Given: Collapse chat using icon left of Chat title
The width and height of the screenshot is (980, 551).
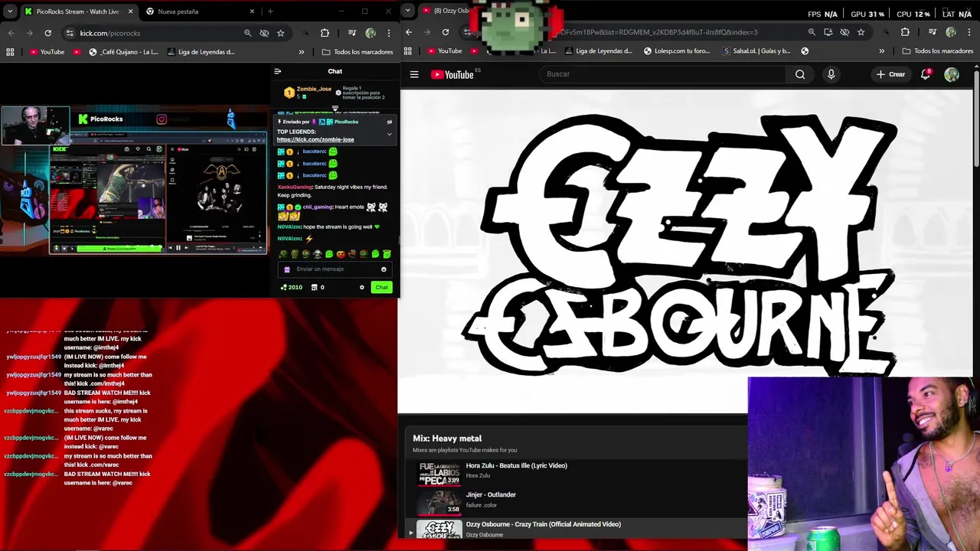Looking at the screenshot, I should [x=278, y=71].
